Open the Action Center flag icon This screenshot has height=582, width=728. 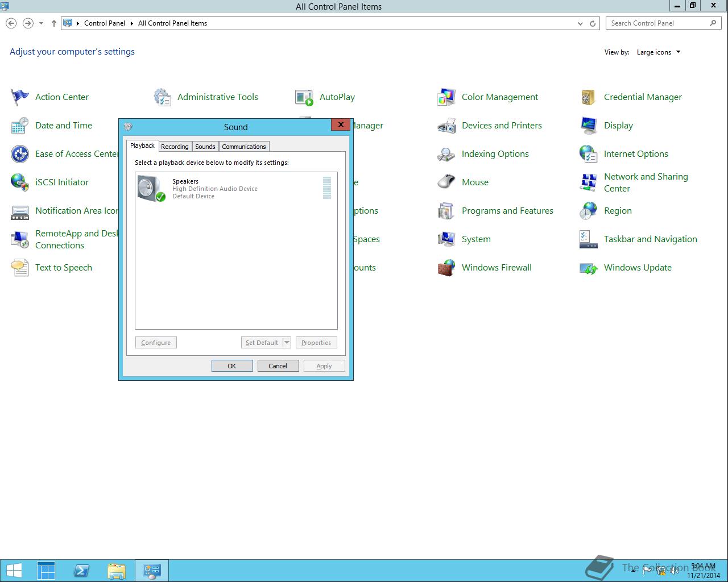(x=20, y=97)
